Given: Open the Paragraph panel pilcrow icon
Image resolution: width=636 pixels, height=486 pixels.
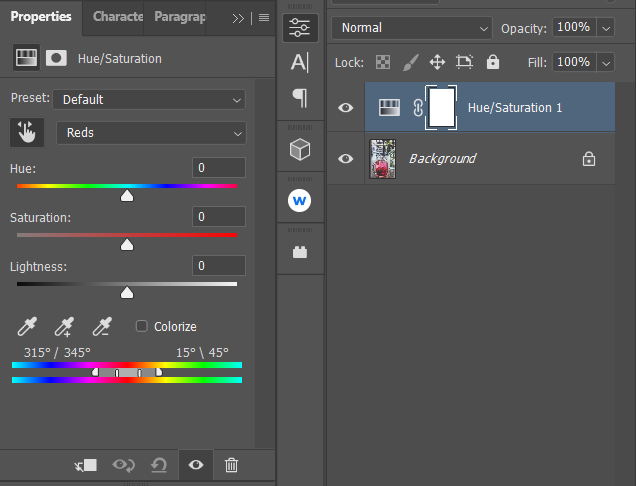Looking at the screenshot, I should (299, 98).
